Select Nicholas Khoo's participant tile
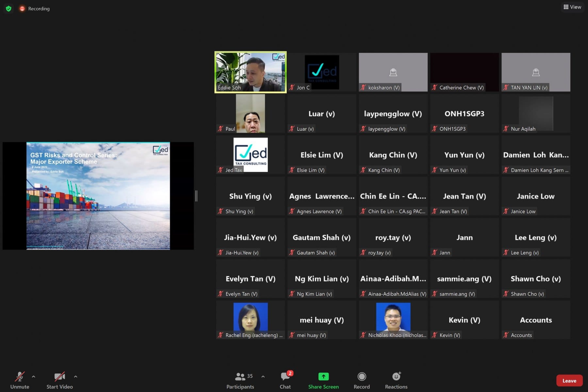Image resolution: width=588 pixels, height=392 pixels. coord(393,319)
